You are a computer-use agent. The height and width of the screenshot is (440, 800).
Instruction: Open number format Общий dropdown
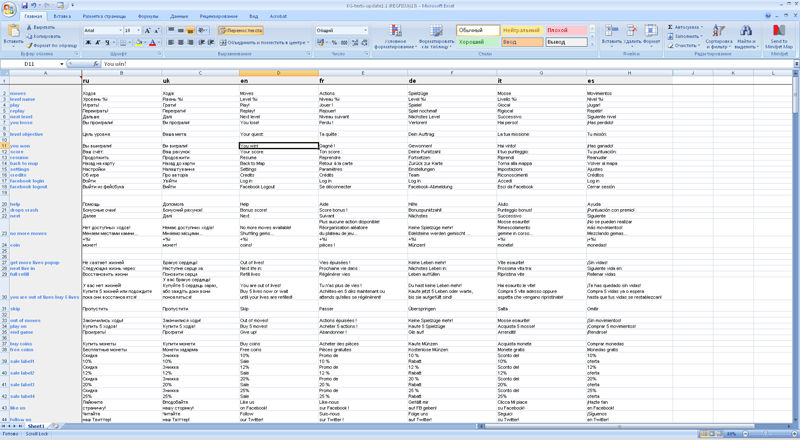[365, 31]
